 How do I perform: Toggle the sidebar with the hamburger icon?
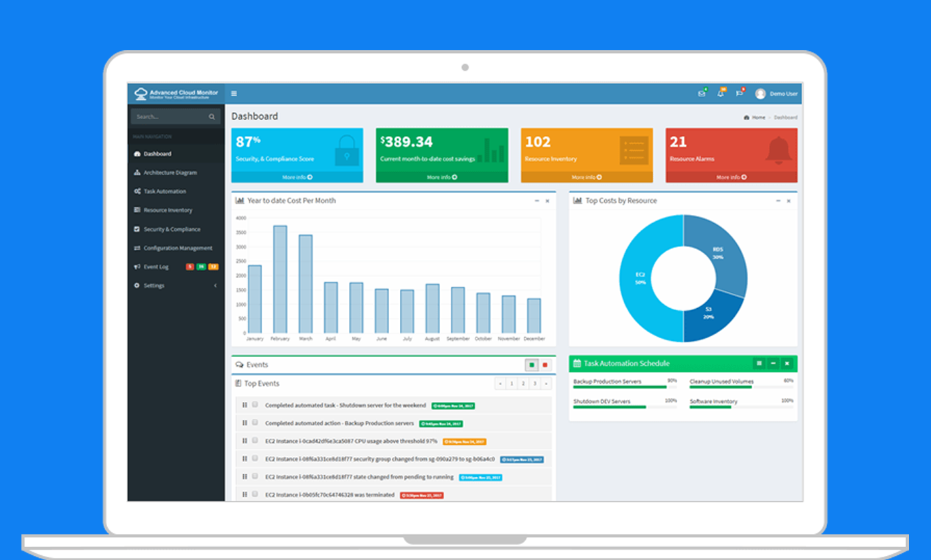[x=234, y=94]
